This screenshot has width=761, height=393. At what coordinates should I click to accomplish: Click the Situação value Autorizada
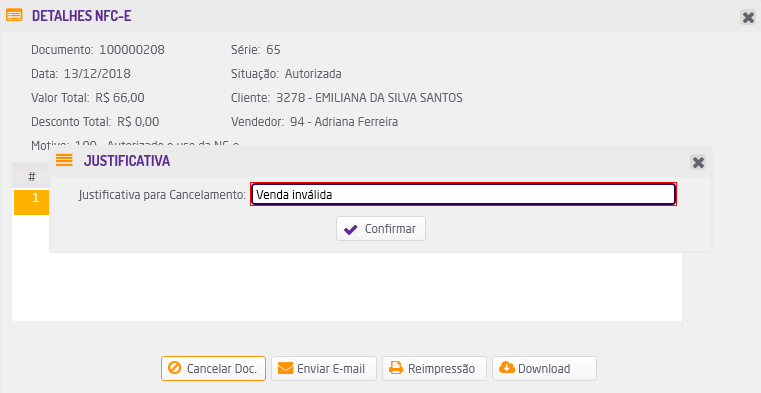(313, 74)
